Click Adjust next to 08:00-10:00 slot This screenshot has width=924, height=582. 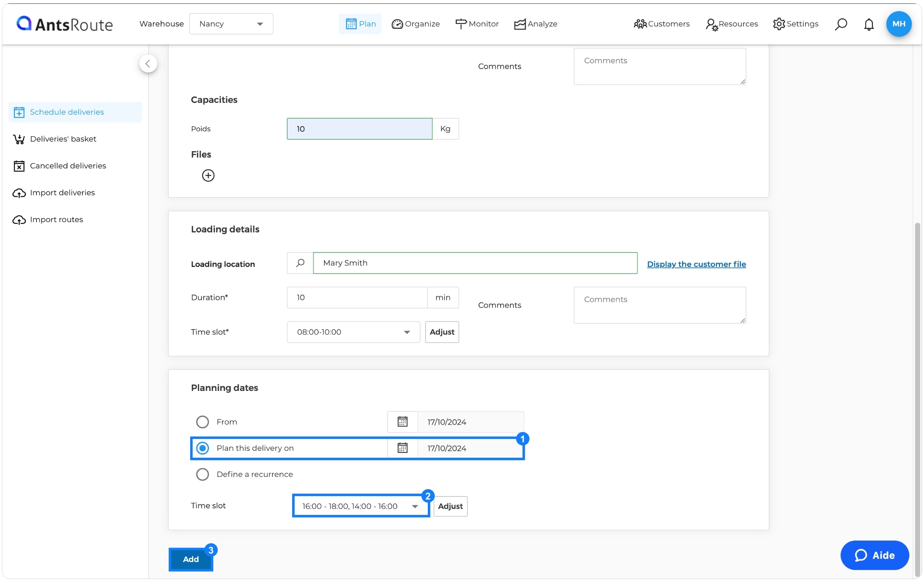(442, 332)
